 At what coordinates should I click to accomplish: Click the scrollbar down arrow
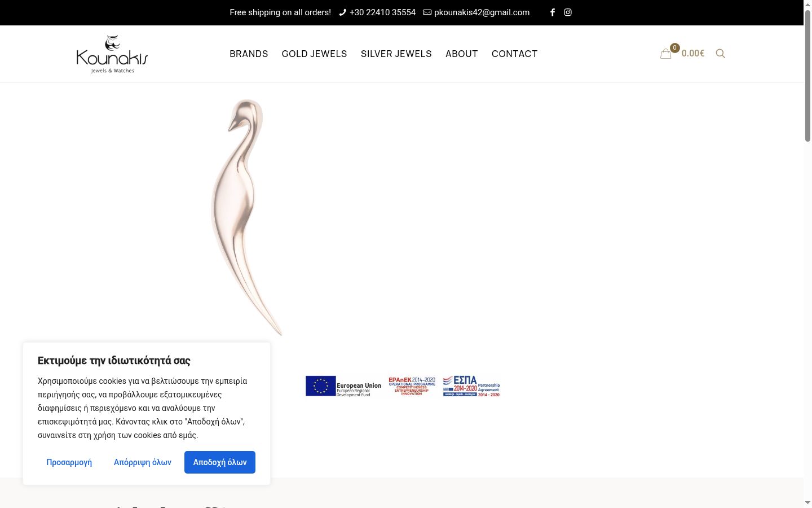coord(807,503)
